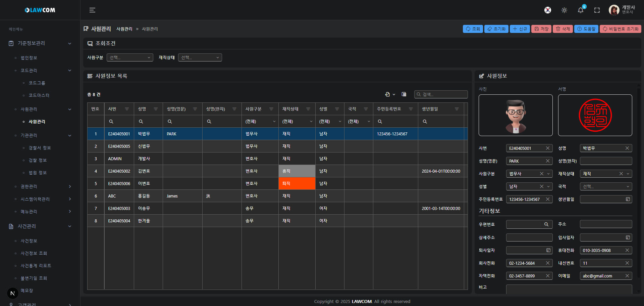Toggle light mode with sun icon
Viewport: 644px width, 306px height.
click(x=564, y=10)
